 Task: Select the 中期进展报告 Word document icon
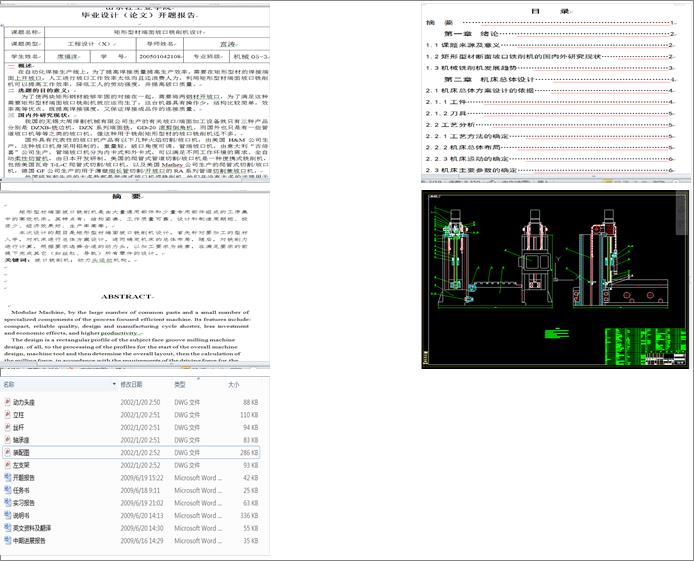(x=8, y=540)
